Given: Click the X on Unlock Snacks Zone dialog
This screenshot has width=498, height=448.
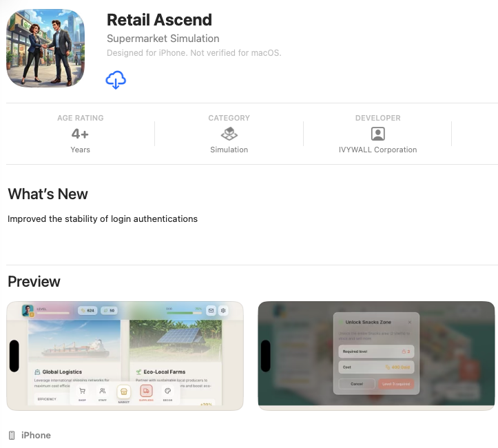Looking at the screenshot, I should [410, 322].
